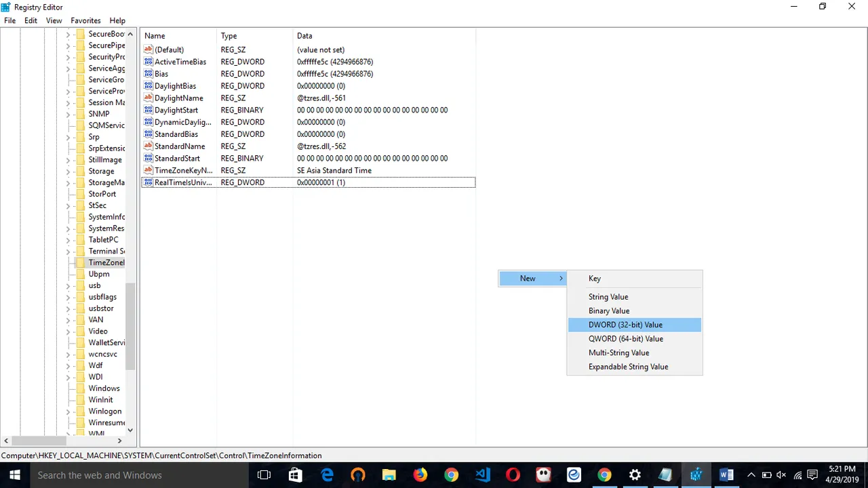Click the Bias value icon
This screenshot has height=488, width=868.
point(149,74)
